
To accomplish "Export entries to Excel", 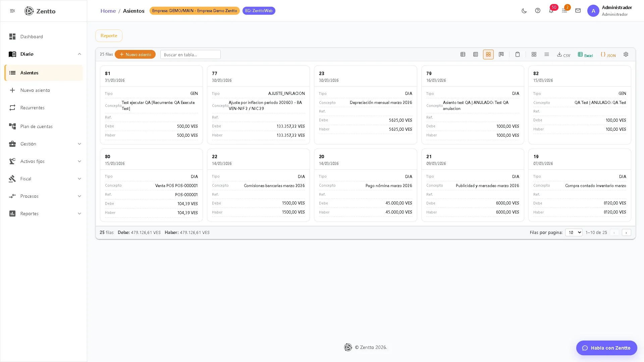I will coord(585,55).
